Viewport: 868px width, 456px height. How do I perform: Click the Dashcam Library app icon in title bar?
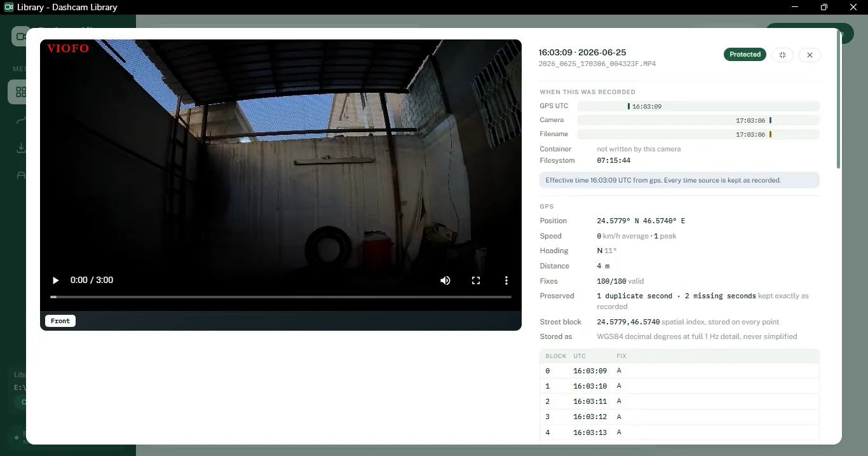coord(9,7)
